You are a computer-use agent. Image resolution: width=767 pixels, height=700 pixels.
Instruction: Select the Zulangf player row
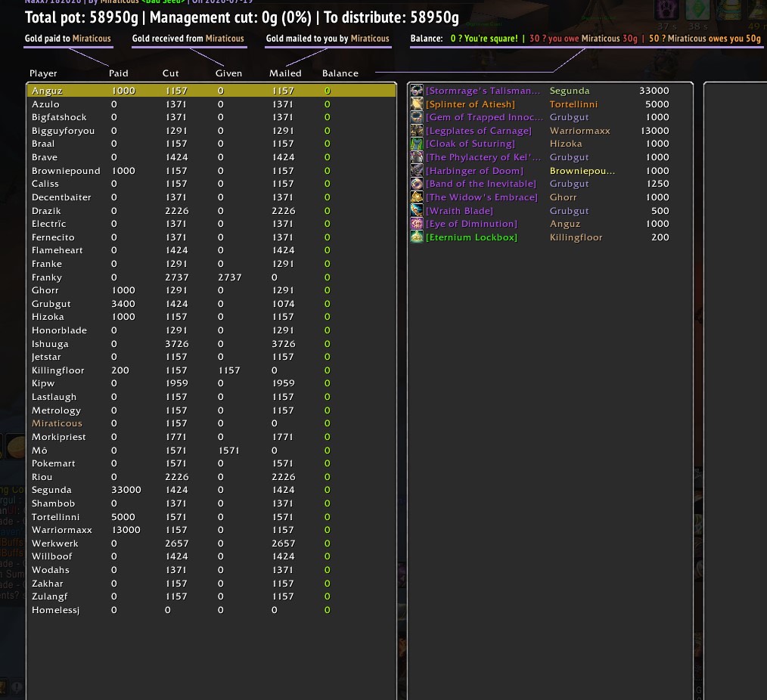pos(211,596)
